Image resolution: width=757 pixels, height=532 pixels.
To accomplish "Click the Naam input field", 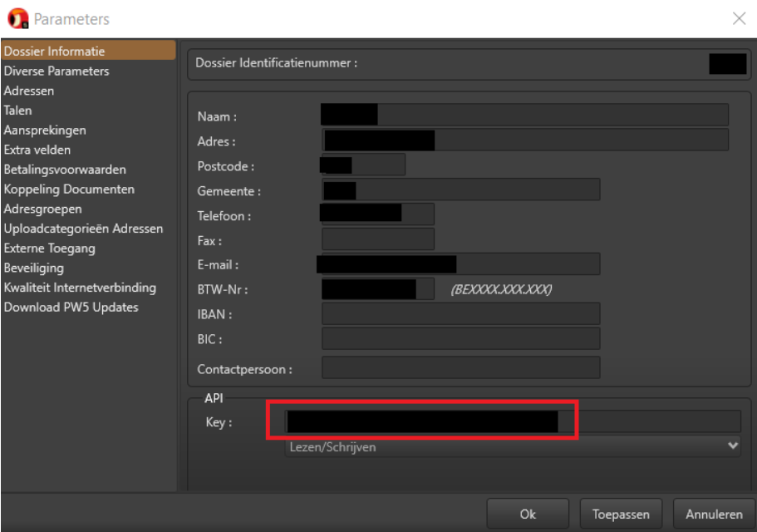I will point(525,115).
